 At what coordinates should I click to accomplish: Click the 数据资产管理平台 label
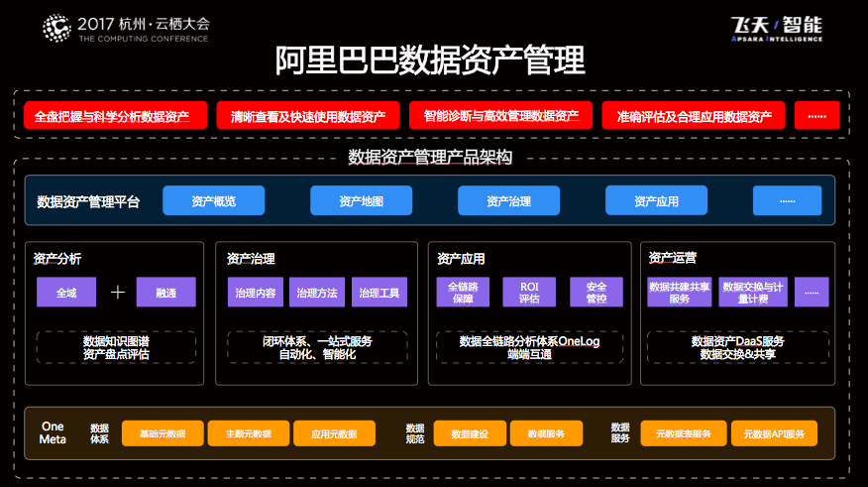[x=88, y=201]
